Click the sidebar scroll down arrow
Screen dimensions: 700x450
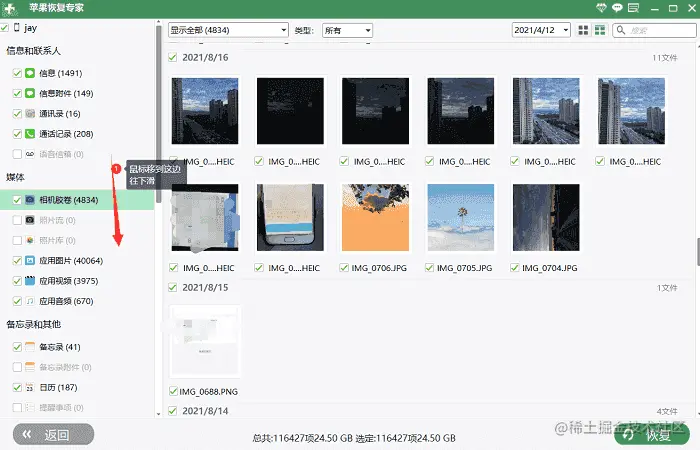158,414
